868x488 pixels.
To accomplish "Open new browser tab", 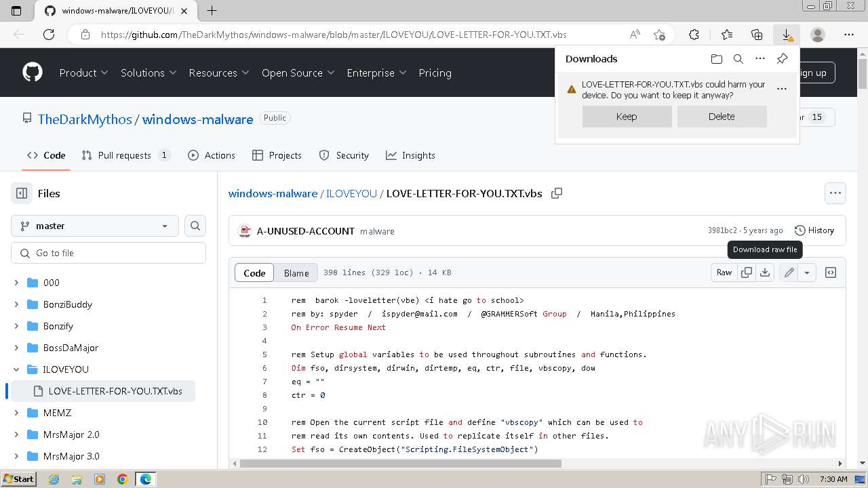I will [212, 11].
